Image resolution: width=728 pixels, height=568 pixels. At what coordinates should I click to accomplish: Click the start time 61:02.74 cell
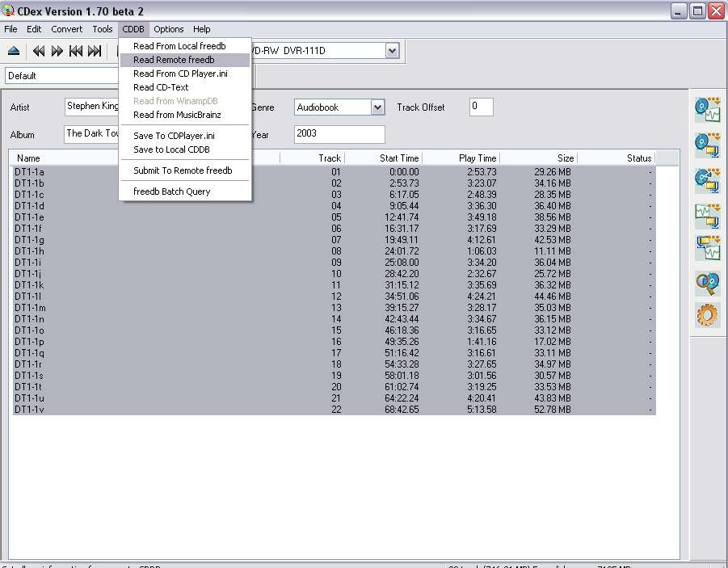coord(402,387)
